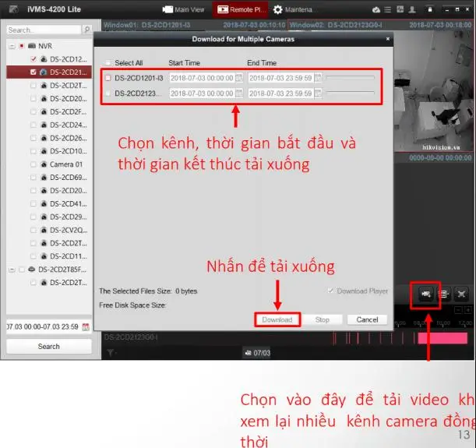This screenshot has height=448, width=476.
Task: Click the NVR device icon in the tree
Action: click(32, 46)
